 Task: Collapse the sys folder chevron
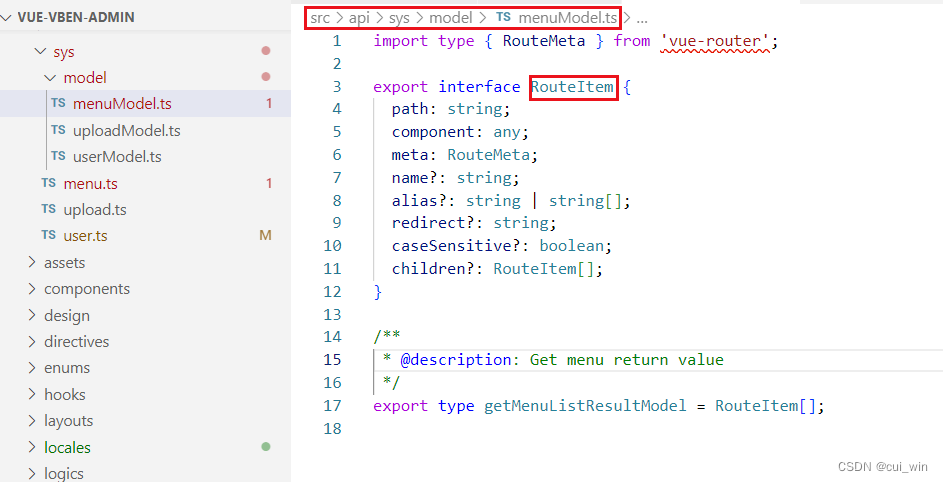pyautogui.click(x=41, y=52)
